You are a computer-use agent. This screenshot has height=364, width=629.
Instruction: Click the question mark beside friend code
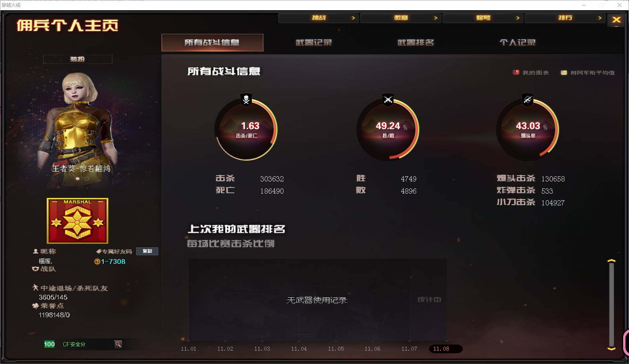tap(97, 262)
